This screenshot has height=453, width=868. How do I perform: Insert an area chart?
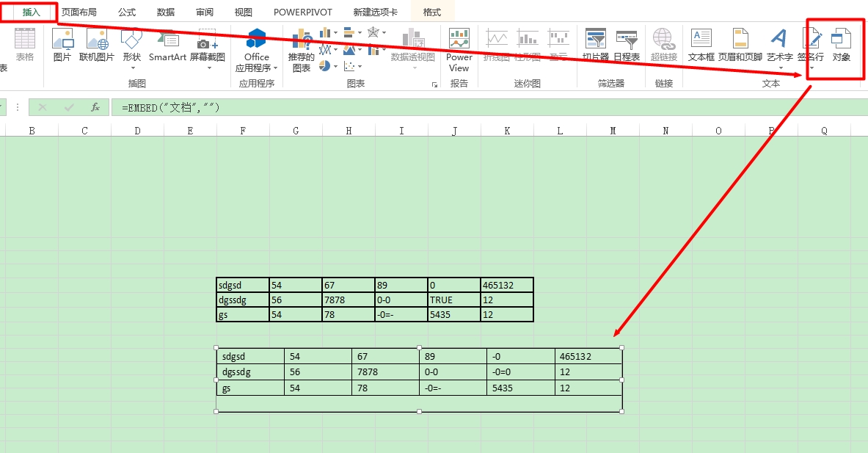click(x=349, y=50)
